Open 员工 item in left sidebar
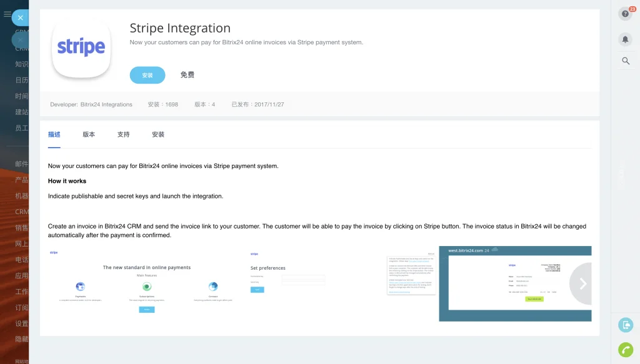This screenshot has width=640, height=364. point(21,127)
